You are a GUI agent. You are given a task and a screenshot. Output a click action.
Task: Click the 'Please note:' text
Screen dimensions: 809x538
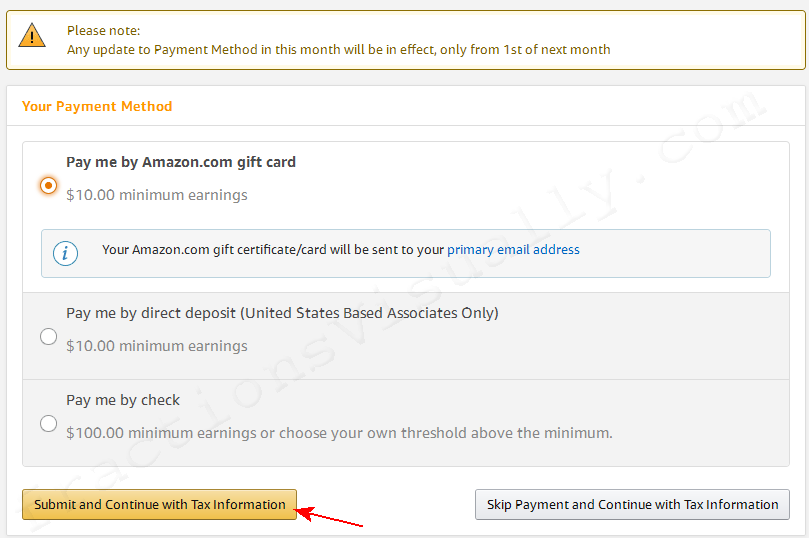pyautogui.click(x=104, y=30)
